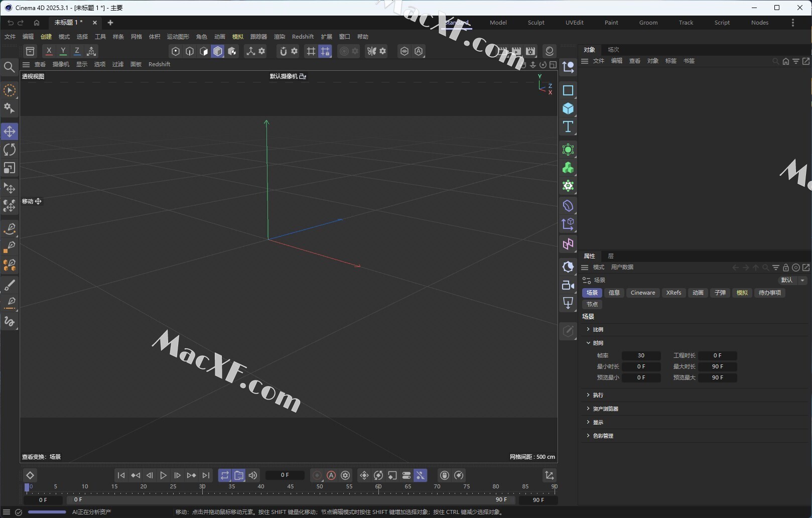Click the keyframe diamond icon on timeline
Screen dimensions: 812x518
click(x=30, y=475)
